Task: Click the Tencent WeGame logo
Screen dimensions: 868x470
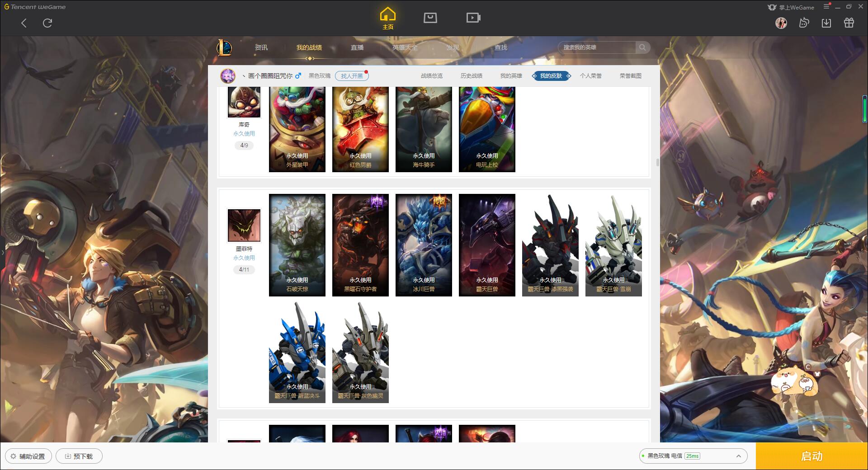Action: tap(35, 7)
